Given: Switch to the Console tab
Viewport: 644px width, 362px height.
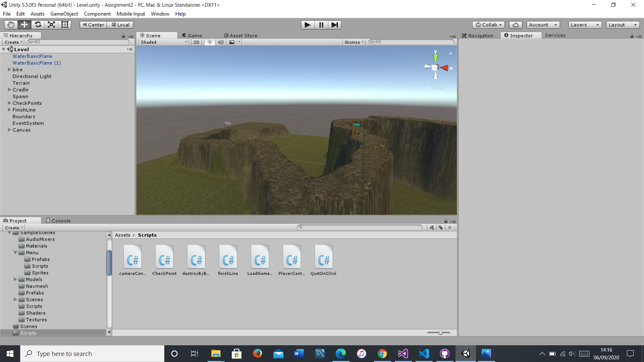Looking at the screenshot, I should pyautogui.click(x=58, y=221).
